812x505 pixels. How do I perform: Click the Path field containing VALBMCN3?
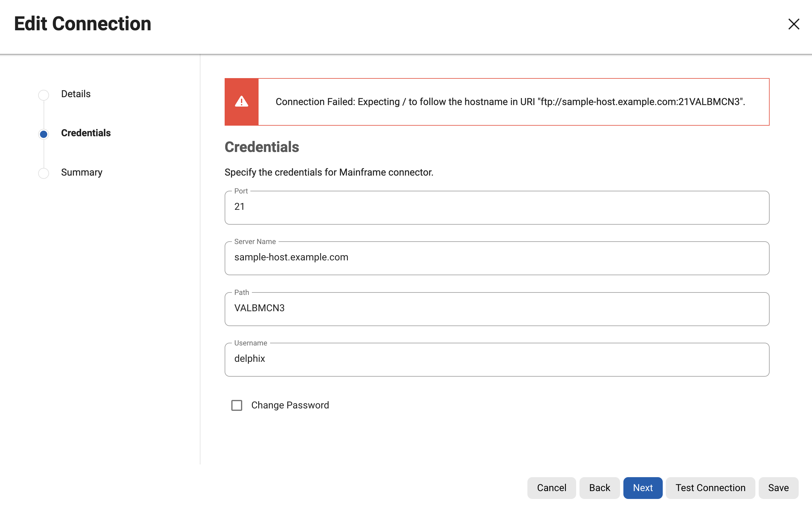coord(496,308)
